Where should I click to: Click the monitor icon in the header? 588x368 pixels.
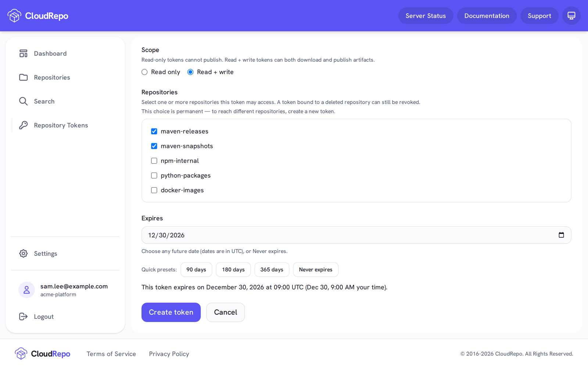pos(571,16)
